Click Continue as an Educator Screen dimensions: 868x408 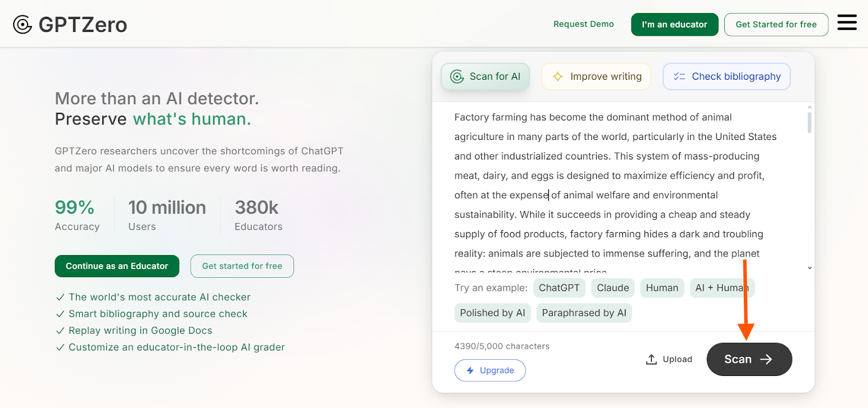[117, 266]
